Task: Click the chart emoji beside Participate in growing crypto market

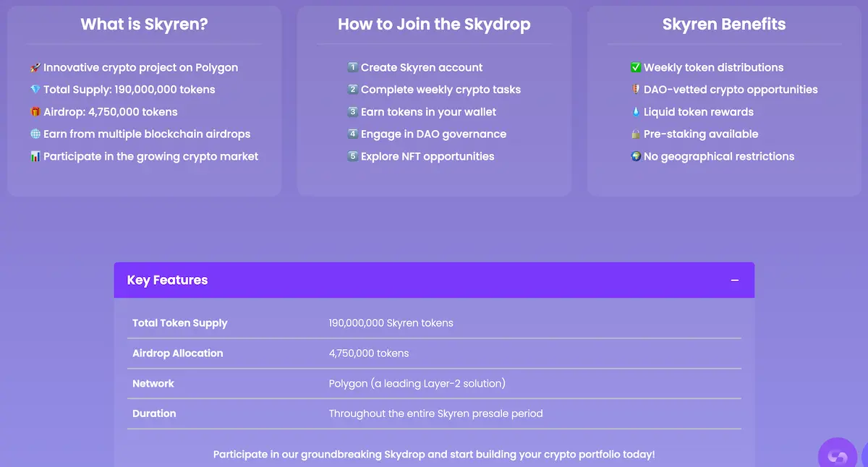Action: coord(35,156)
